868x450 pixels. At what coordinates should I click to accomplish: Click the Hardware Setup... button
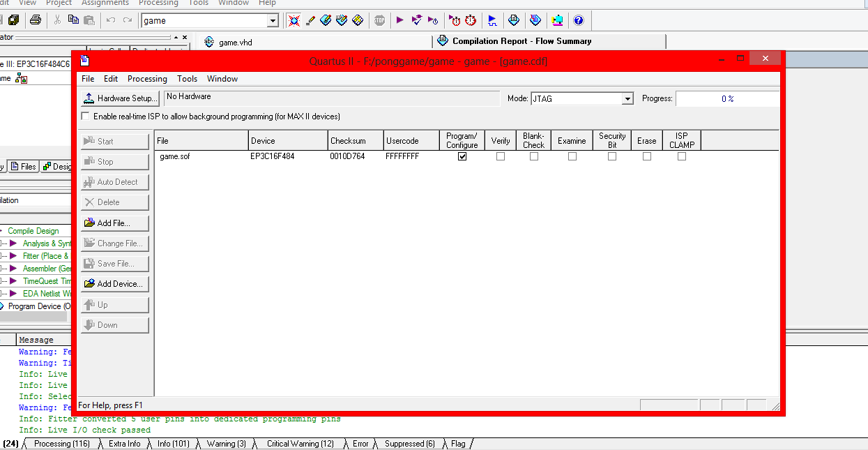click(121, 98)
